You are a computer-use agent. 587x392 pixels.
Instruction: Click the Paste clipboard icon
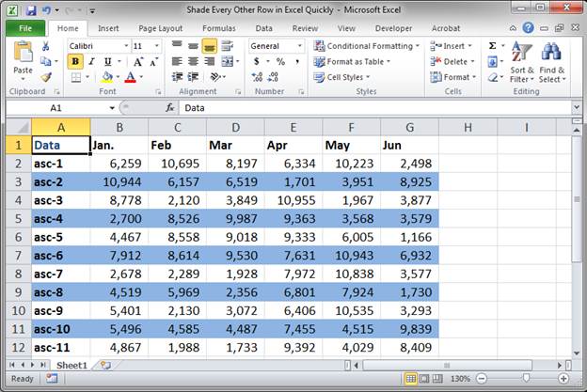click(x=23, y=52)
